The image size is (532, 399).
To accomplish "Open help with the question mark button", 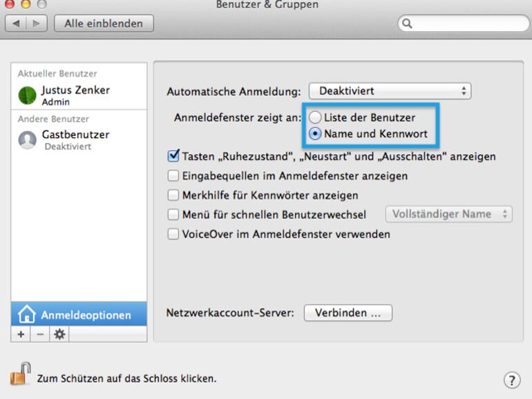I will pyautogui.click(x=511, y=380).
